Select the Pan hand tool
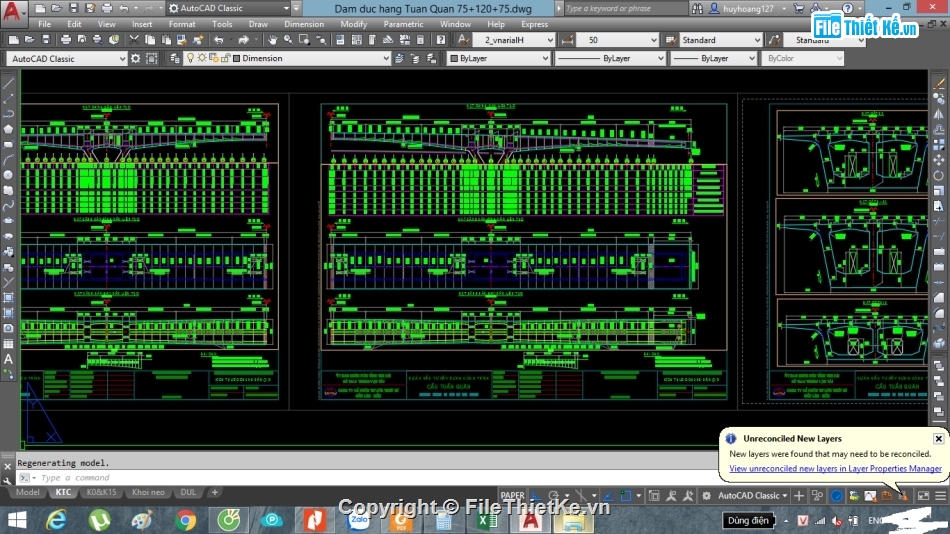This screenshot has width=950, height=534. (x=273, y=40)
